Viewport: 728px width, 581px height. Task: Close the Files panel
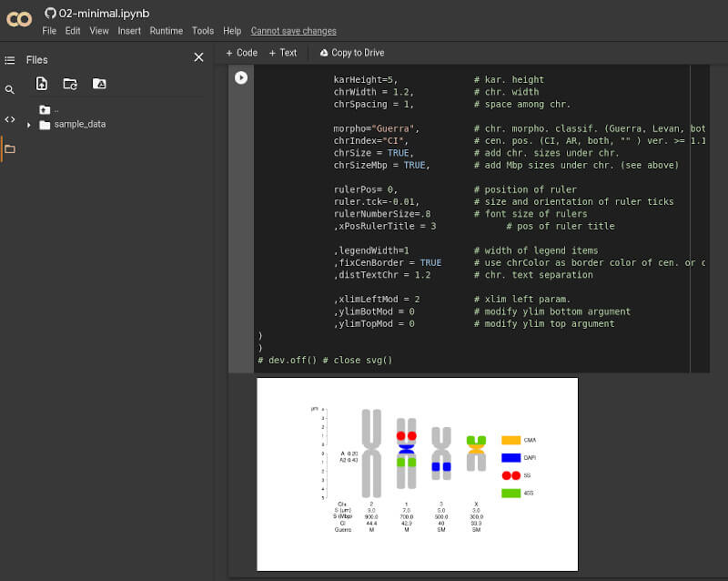(x=199, y=57)
